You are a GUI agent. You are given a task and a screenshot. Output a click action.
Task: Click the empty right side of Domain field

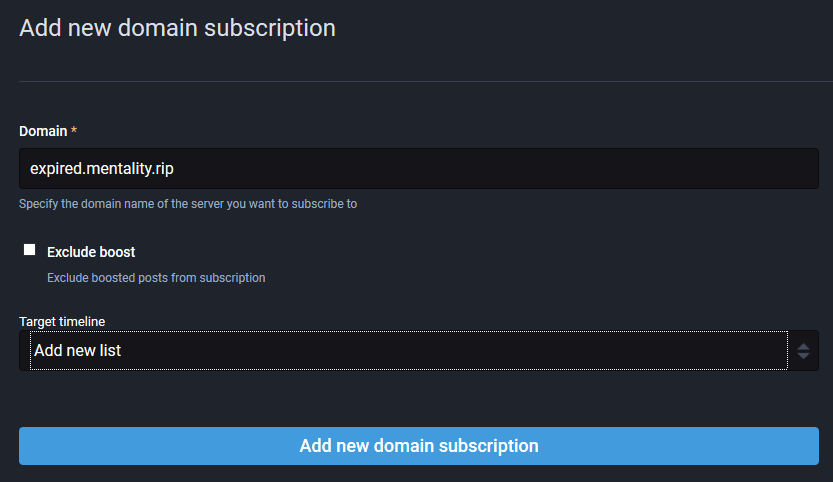[x=600, y=168]
